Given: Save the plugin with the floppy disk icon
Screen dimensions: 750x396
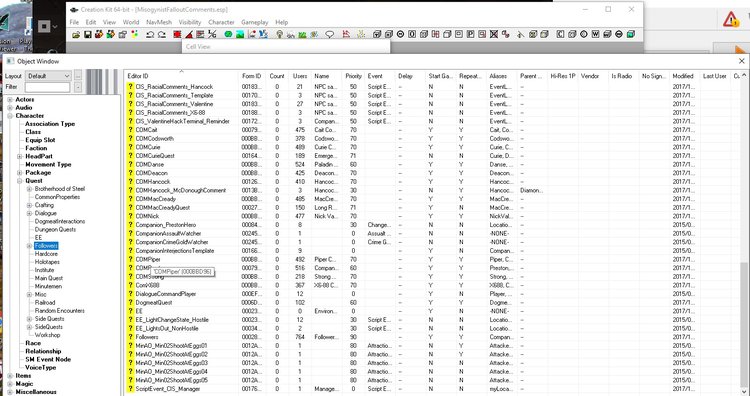Looking at the screenshot, I should (x=88, y=34).
